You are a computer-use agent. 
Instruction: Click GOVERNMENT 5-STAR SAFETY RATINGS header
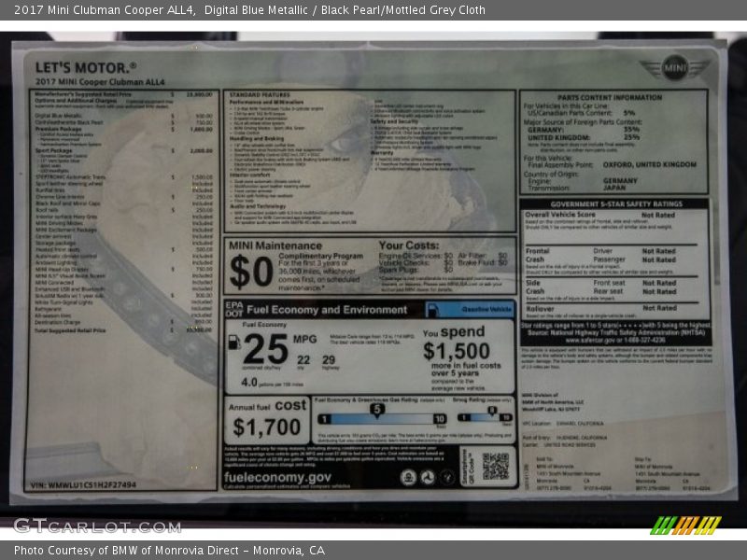click(x=616, y=203)
